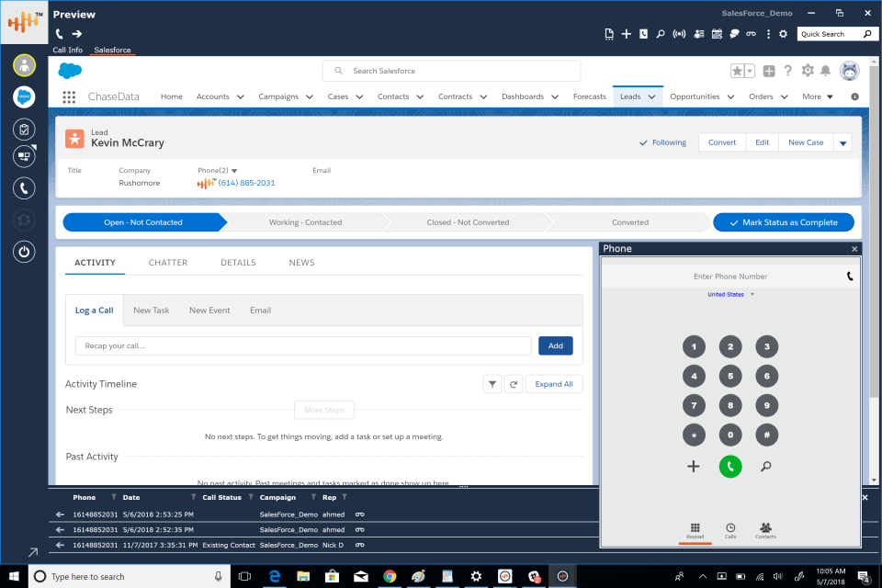Click the Add button for call log
Viewport: 882px width, 588px height.
(x=555, y=346)
